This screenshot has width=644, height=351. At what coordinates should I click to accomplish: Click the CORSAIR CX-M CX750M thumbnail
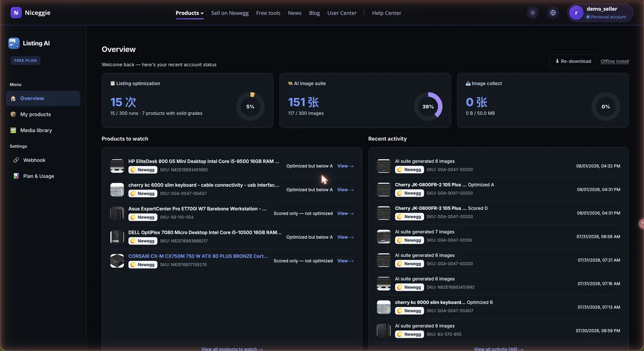(117, 260)
